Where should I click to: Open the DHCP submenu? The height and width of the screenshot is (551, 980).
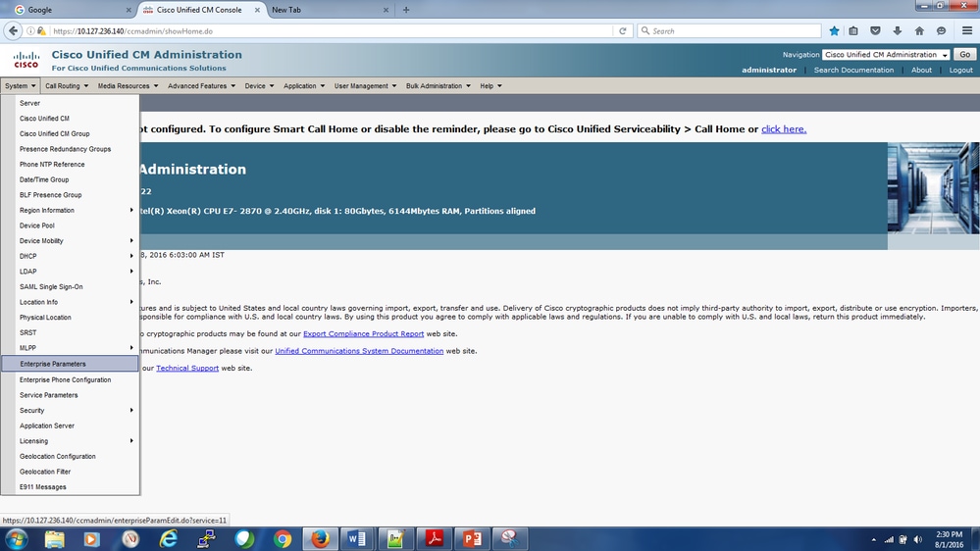pos(70,256)
